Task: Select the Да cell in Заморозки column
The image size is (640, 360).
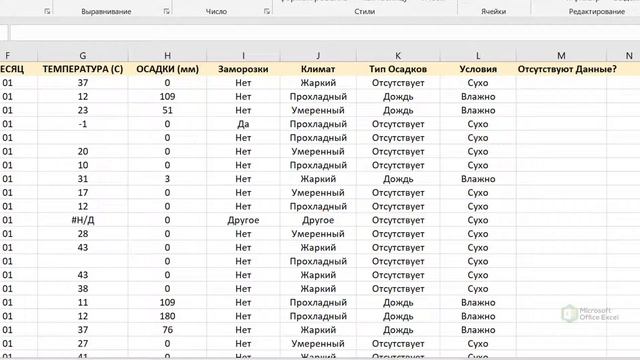Action: tap(243, 124)
